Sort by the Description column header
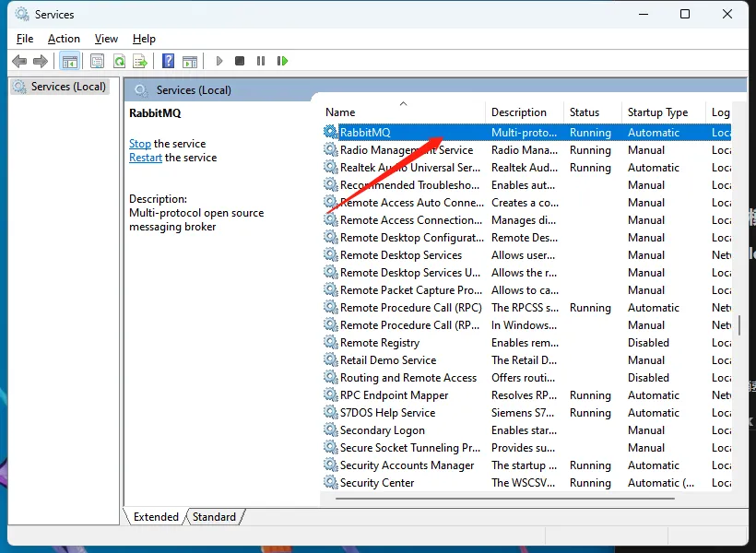756x553 pixels. [525, 112]
